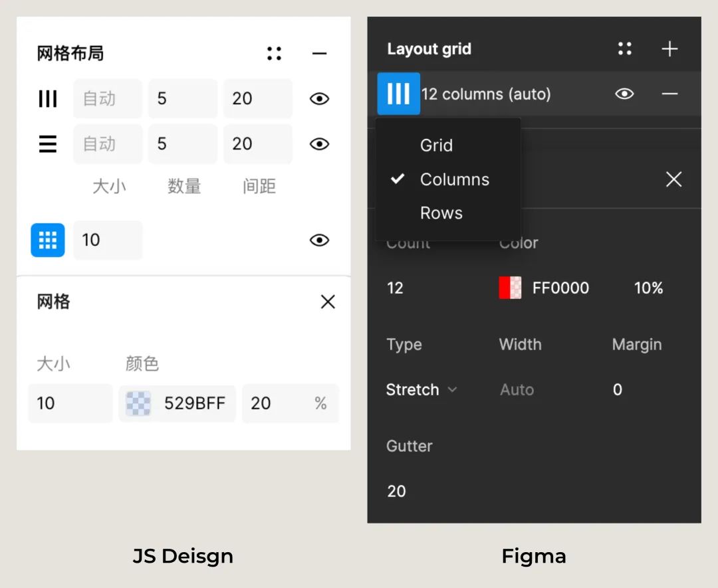Click the blue grid icon beside 10
The width and height of the screenshot is (718, 588).
point(48,240)
